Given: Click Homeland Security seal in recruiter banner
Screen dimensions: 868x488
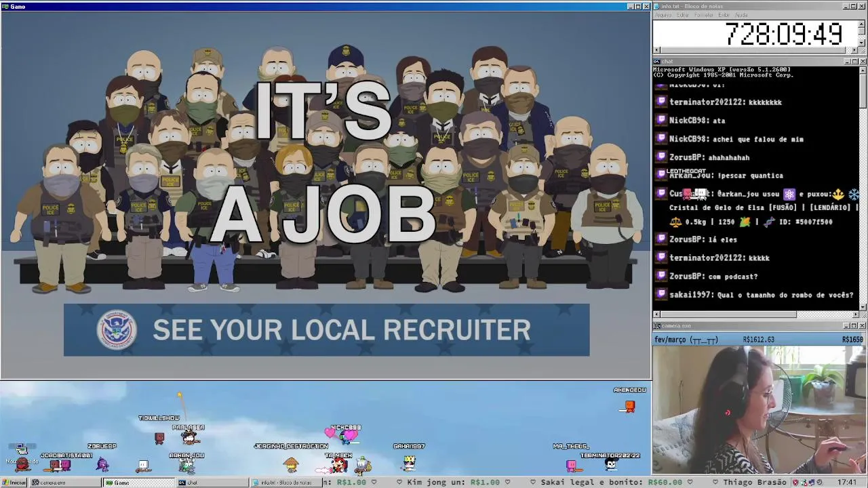Looking at the screenshot, I should (x=117, y=330).
